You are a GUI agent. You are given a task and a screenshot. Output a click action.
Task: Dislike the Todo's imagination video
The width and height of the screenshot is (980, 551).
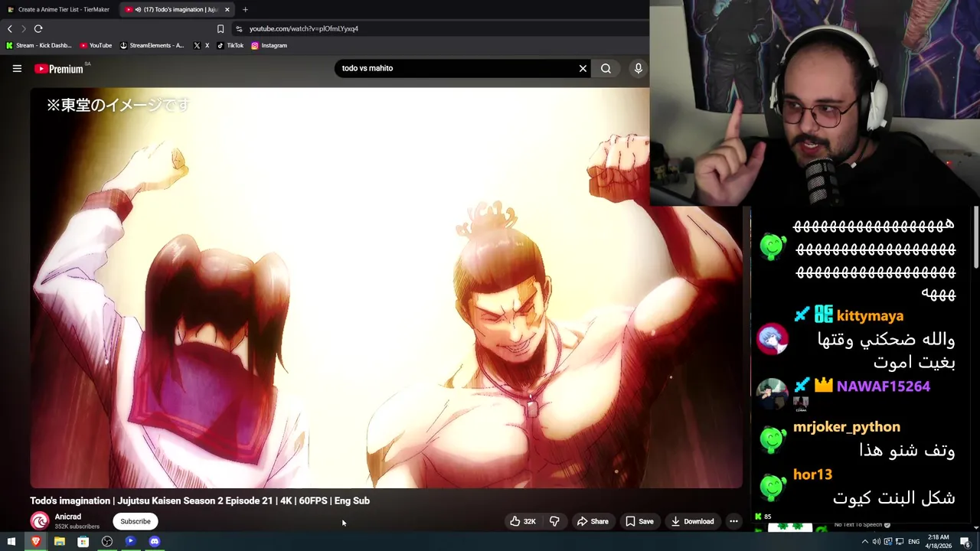tap(554, 521)
